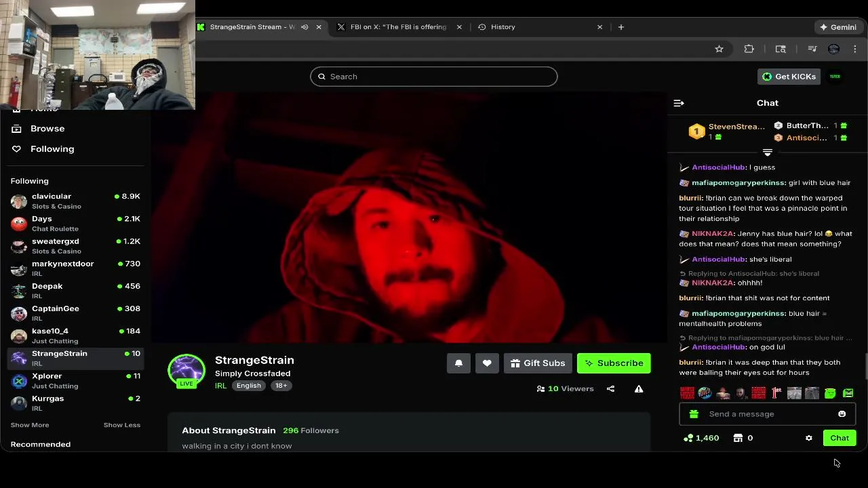Collapse chat with the arrow-lines icon

pos(679,103)
